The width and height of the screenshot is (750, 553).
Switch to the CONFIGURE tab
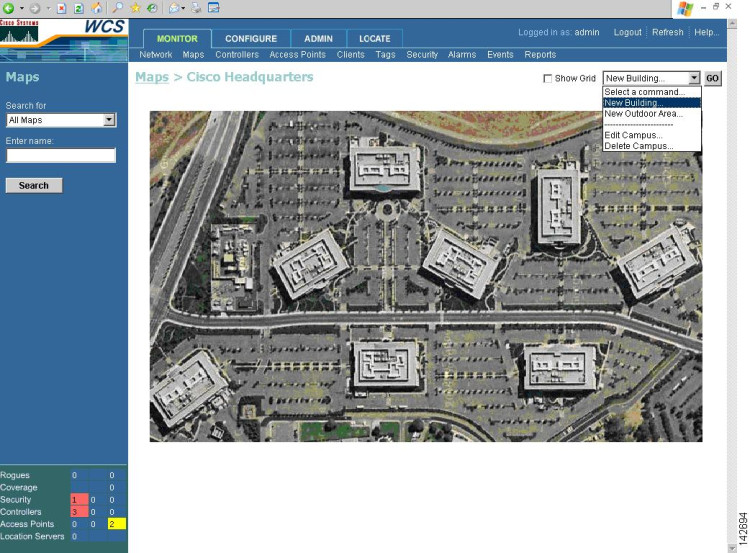(x=251, y=39)
